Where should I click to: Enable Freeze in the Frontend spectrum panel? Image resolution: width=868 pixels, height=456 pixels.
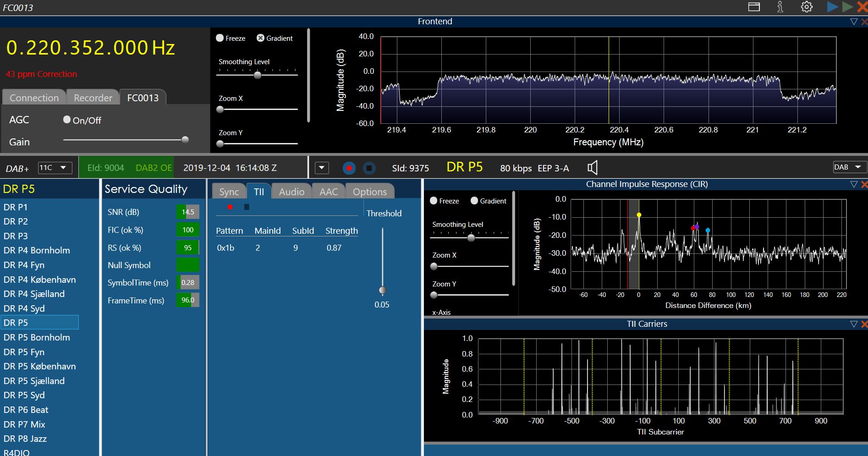[220, 38]
